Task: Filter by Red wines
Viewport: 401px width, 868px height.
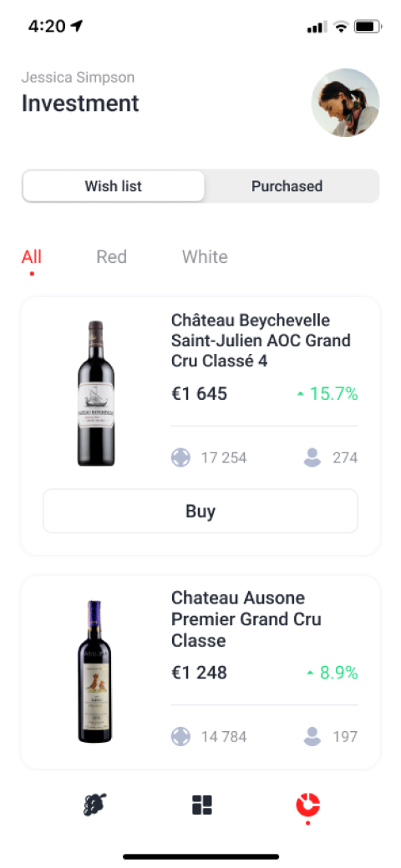Action: [x=111, y=257]
